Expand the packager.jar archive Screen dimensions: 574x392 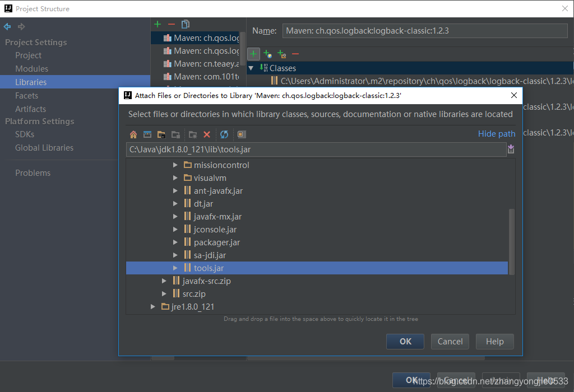[x=175, y=242]
